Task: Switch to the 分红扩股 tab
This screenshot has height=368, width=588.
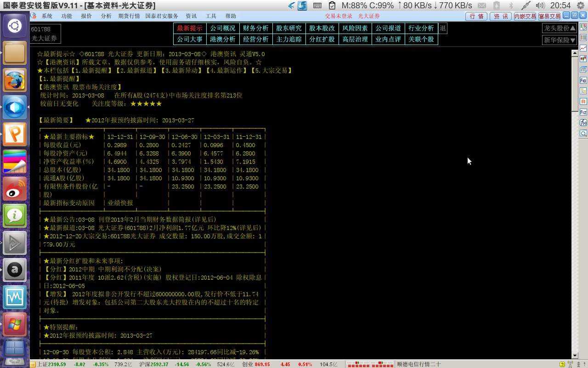Action: (x=322, y=40)
